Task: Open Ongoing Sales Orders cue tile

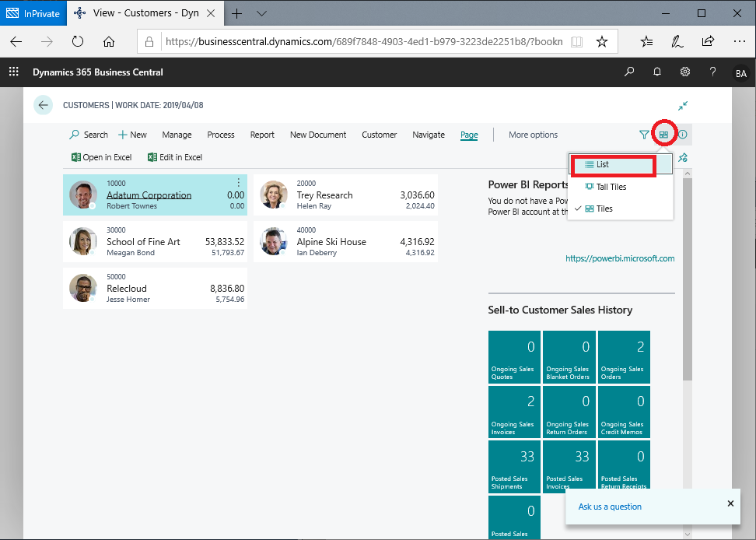Action: (624, 357)
